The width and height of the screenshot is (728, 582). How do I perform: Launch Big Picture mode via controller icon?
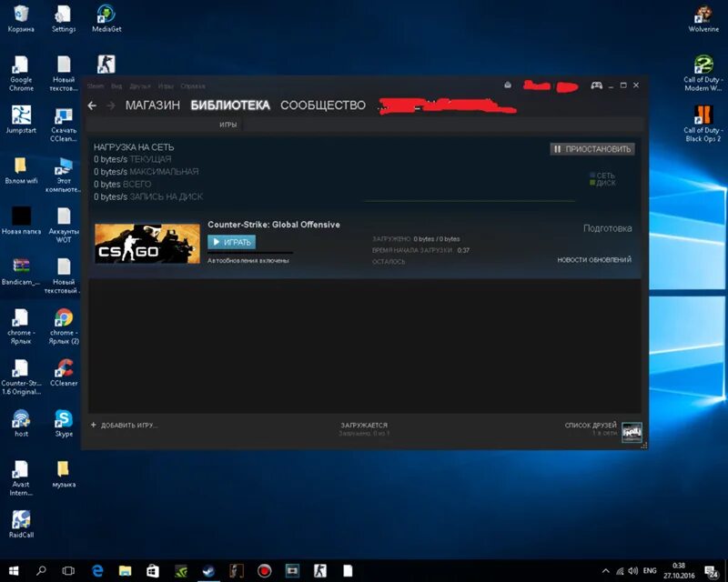pyautogui.click(x=597, y=85)
